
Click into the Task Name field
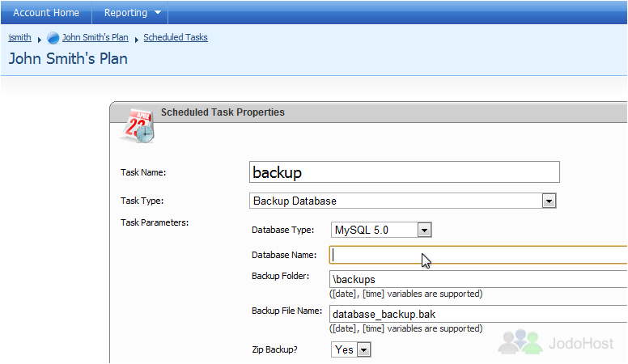click(x=405, y=172)
